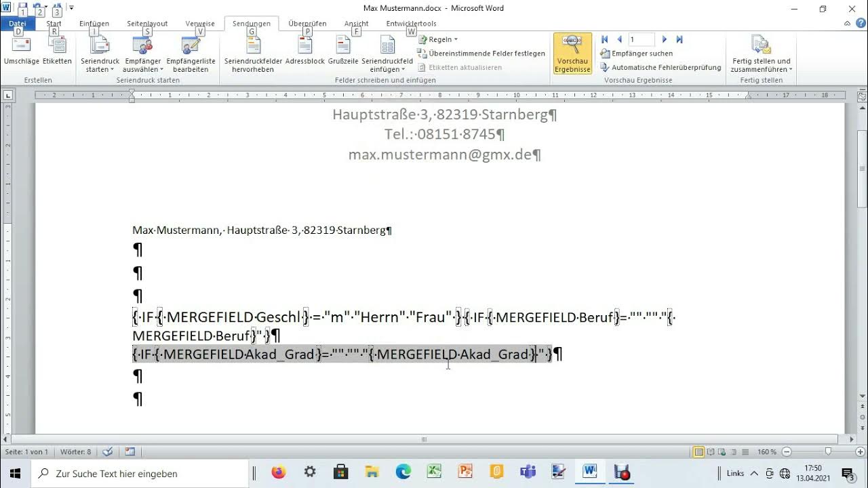Open Customize Quick Access Toolbar arrow
Image resolution: width=868 pixels, height=488 pixels.
[x=72, y=8]
